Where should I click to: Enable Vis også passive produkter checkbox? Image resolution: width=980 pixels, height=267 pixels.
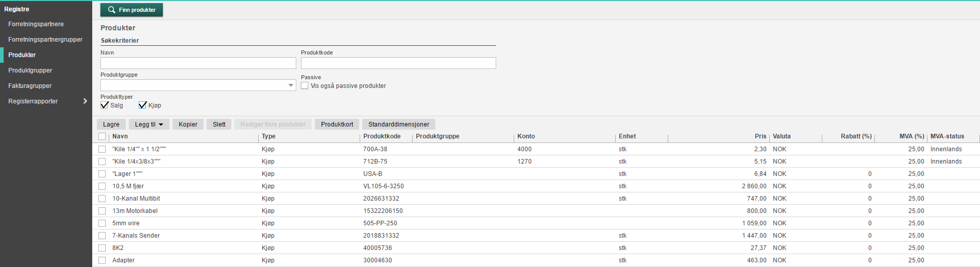tap(305, 86)
